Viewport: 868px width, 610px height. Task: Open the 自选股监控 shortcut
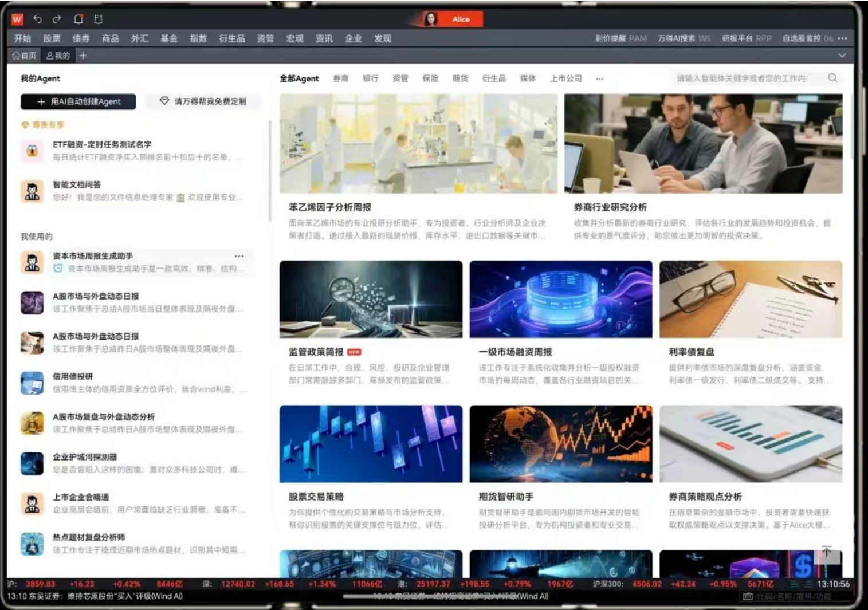click(808, 38)
